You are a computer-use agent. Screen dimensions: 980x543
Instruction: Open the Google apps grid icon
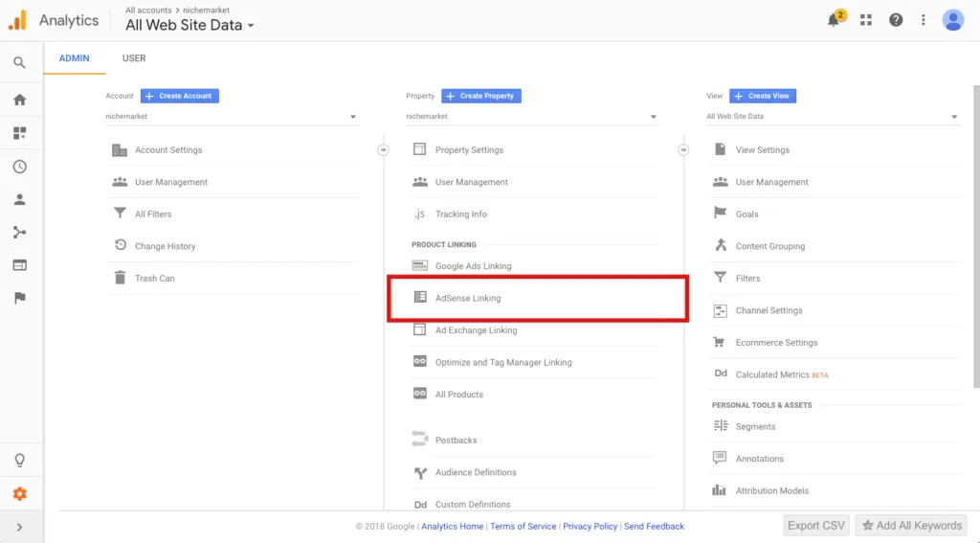[x=865, y=20]
